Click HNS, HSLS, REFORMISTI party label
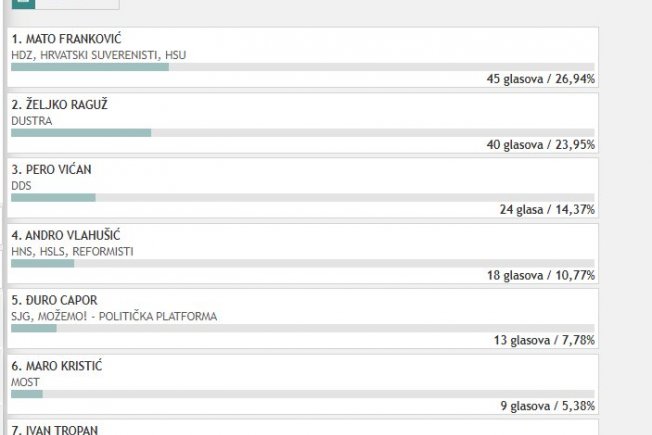Viewport: 652px width, 435px height. pyautogui.click(x=72, y=252)
